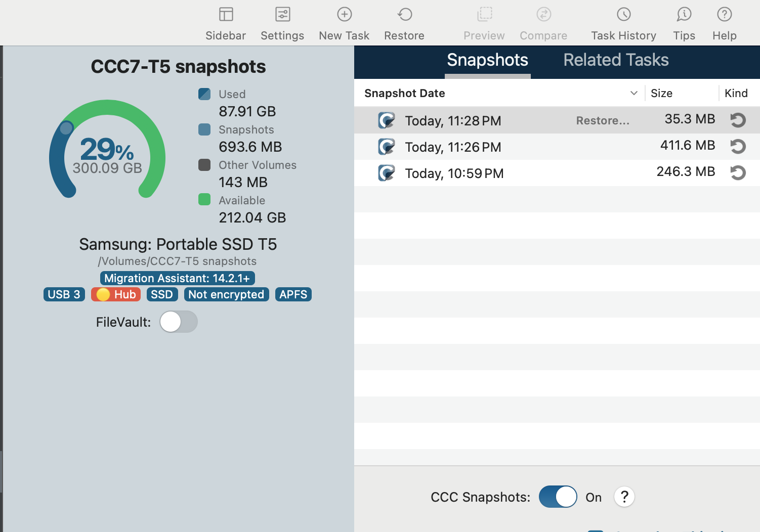The height and width of the screenshot is (532, 760).
Task: Select the Today, 10:59 PM snapshot row
Action: pyautogui.click(x=557, y=173)
